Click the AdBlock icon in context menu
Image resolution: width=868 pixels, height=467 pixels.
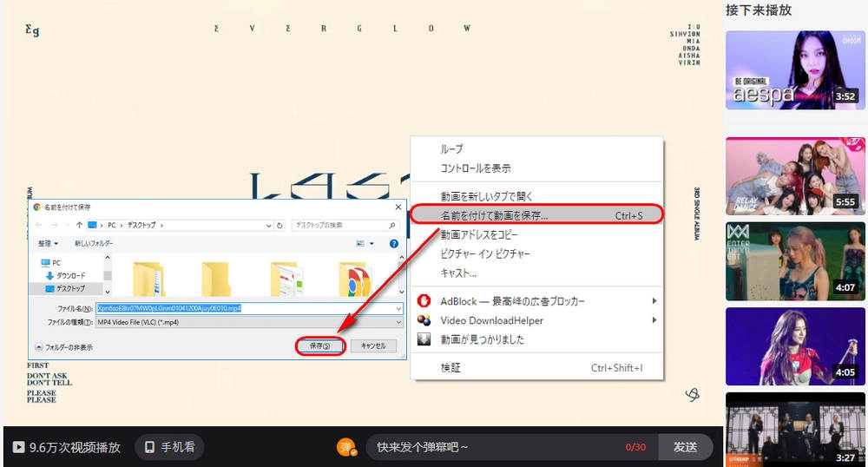pyautogui.click(x=424, y=301)
